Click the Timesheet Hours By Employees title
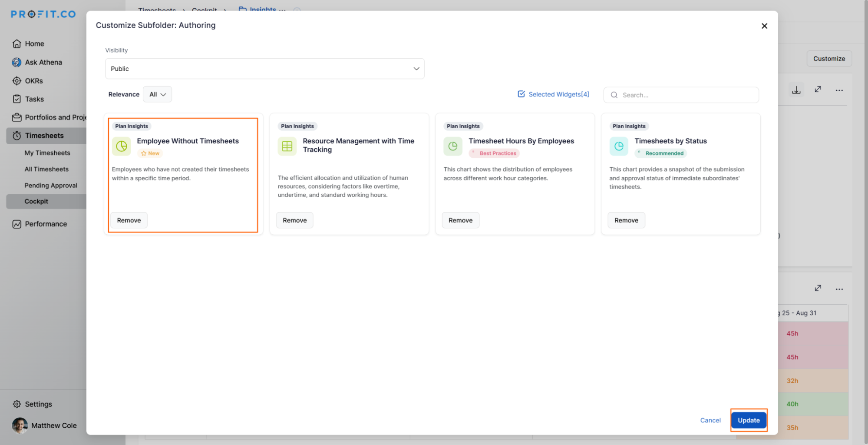 pos(521,141)
